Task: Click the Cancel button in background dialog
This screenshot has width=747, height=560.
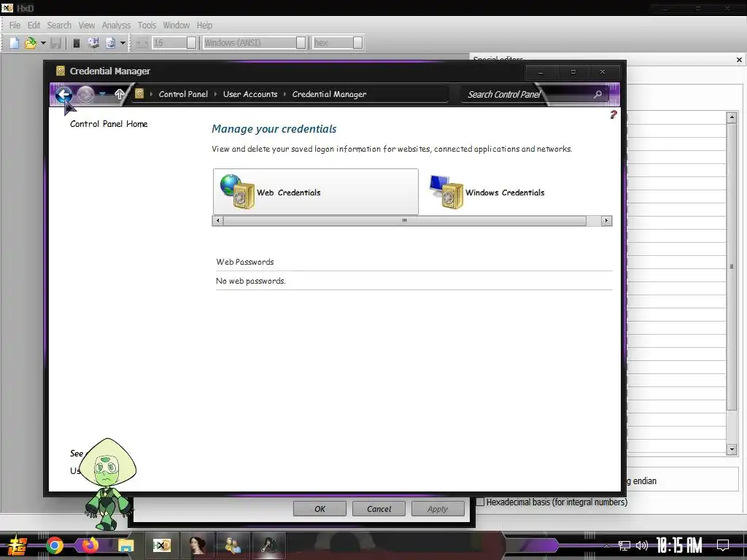Action: 379,508
